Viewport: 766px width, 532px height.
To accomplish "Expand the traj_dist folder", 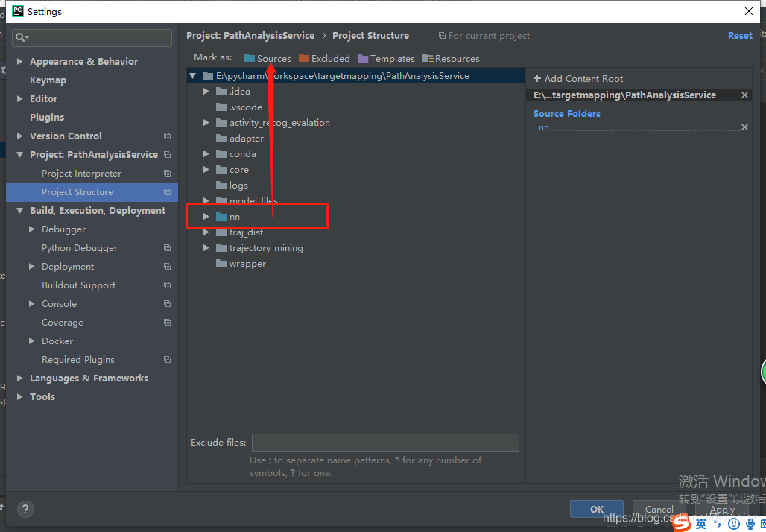I will (x=206, y=232).
